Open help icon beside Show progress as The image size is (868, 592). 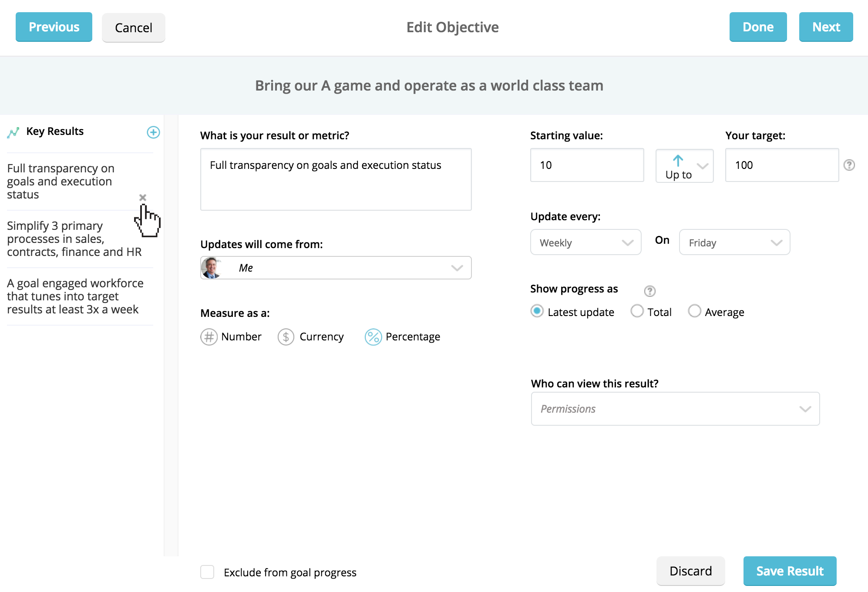[649, 291]
